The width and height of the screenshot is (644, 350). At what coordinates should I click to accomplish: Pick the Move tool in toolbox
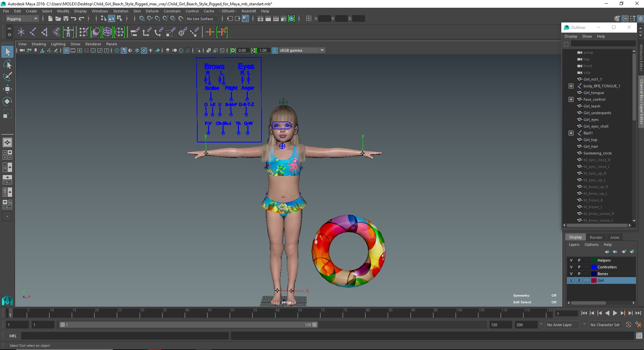click(x=7, y=89)
